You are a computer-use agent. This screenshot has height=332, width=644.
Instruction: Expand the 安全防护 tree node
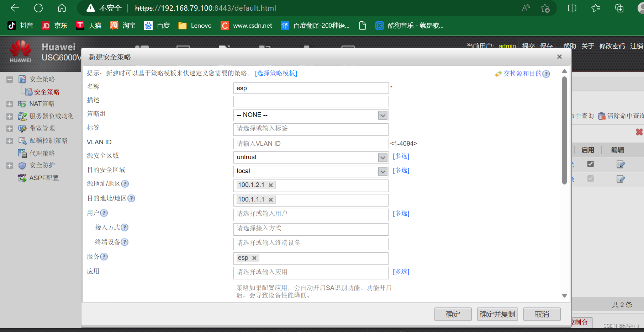coord(10,166)
